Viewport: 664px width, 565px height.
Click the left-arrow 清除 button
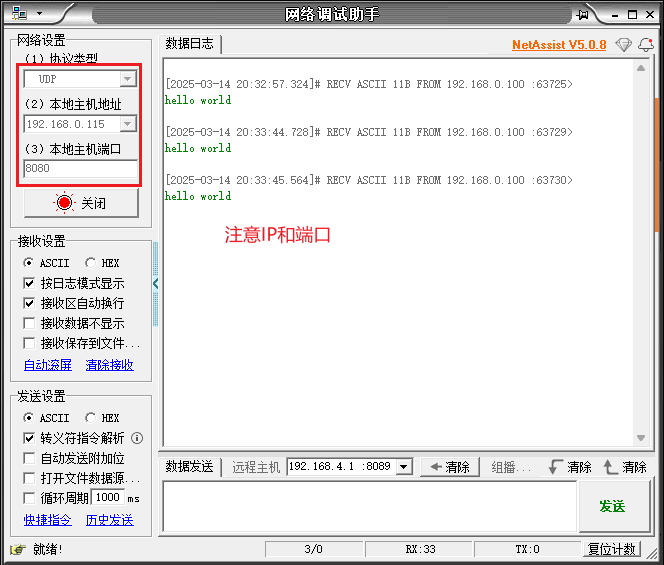click(x=450, y=467)
